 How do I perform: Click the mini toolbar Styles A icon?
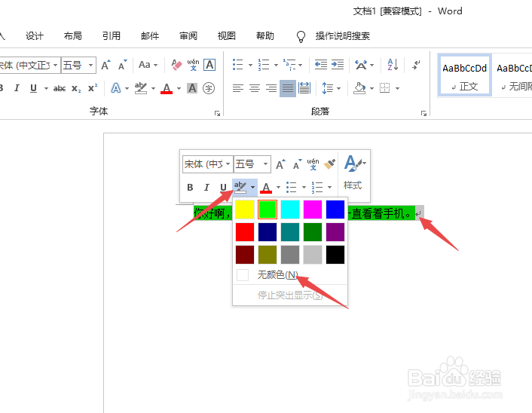click(353, 164)
